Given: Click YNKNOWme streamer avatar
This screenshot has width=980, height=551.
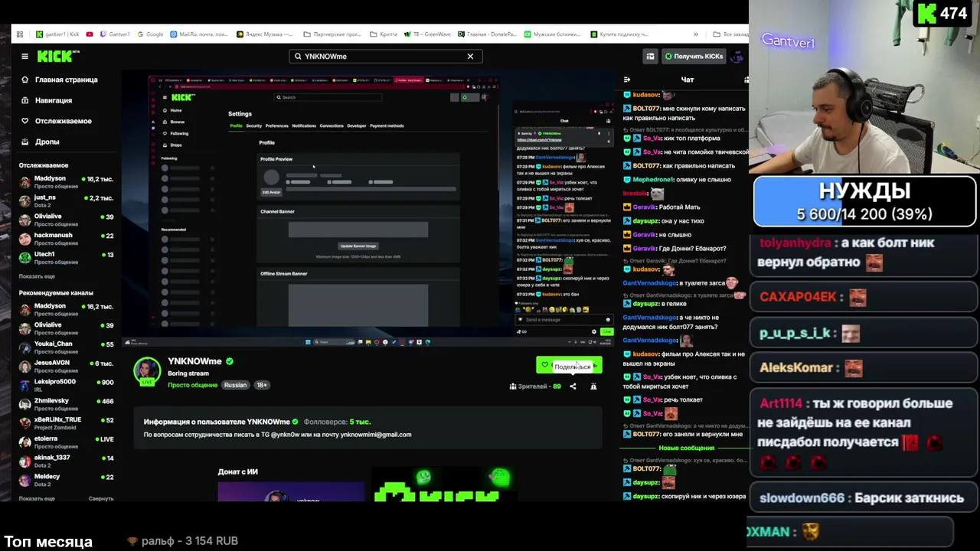Looking at the screenshot, I should (147, 370).
